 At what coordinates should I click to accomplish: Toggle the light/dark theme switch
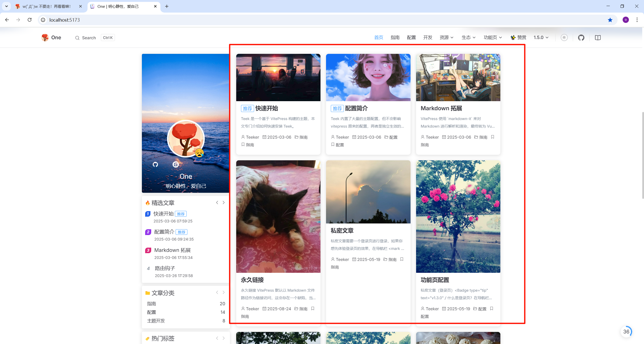[564, 37]
